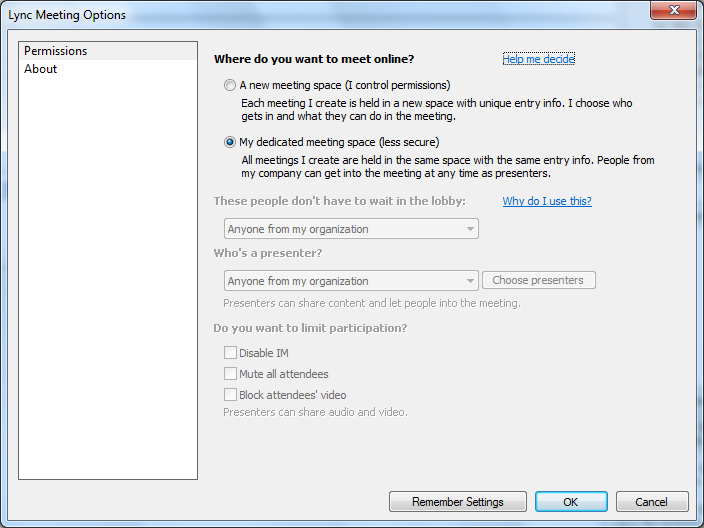The height and width of the screenshot is (528, 704).
Task: Choose My dedicated meeting space option
Action: pos(231,142)
